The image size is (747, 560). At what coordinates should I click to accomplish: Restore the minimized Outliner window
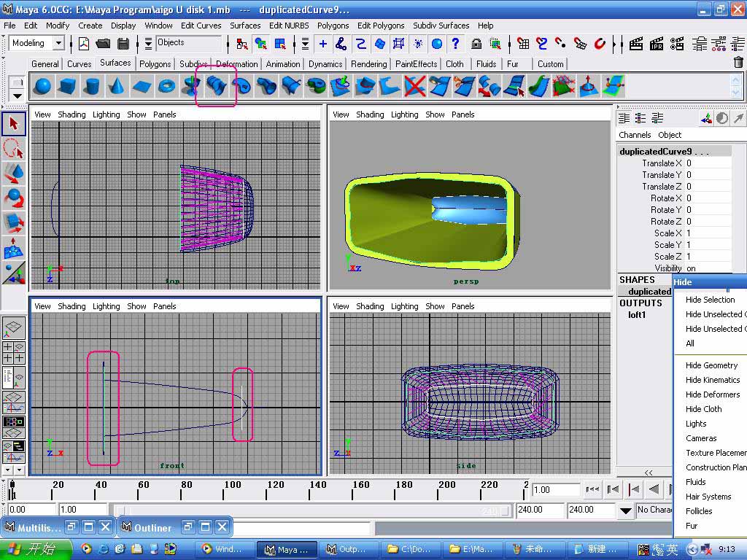click(x=189, y=526)
